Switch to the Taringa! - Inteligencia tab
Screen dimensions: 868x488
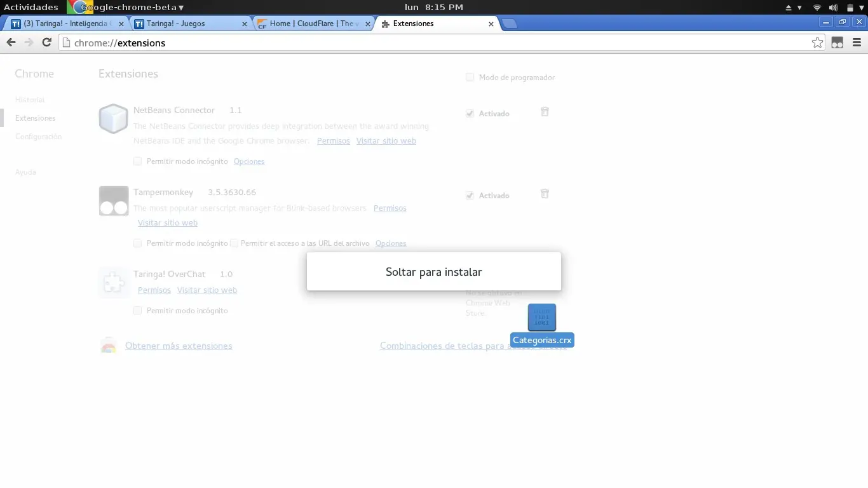(x=67, y=24)
